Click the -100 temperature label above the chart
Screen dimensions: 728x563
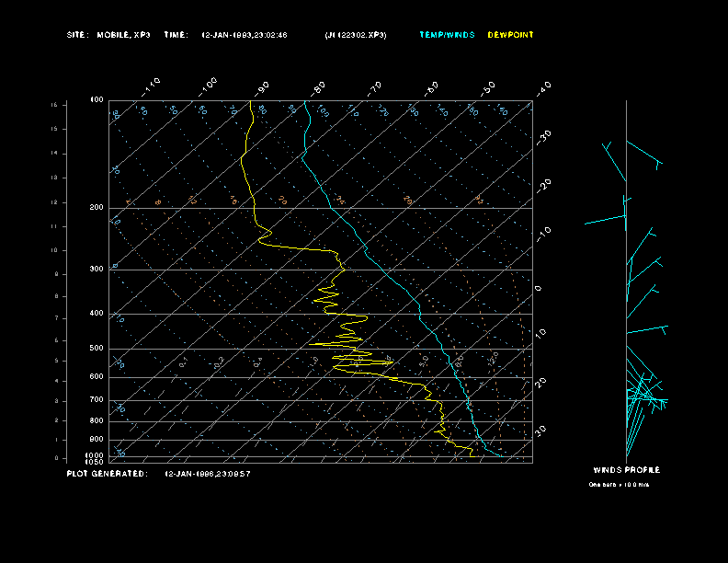click(x=207, y=87)
